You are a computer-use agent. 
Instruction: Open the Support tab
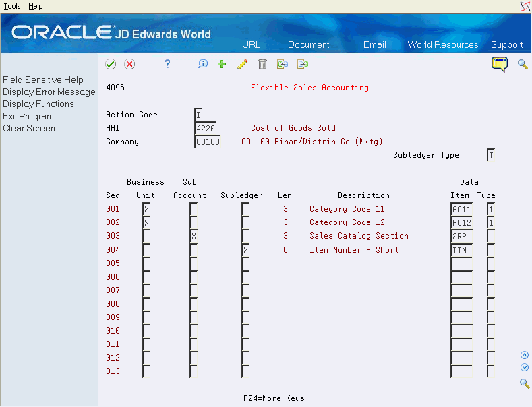[x=506, y=44]
